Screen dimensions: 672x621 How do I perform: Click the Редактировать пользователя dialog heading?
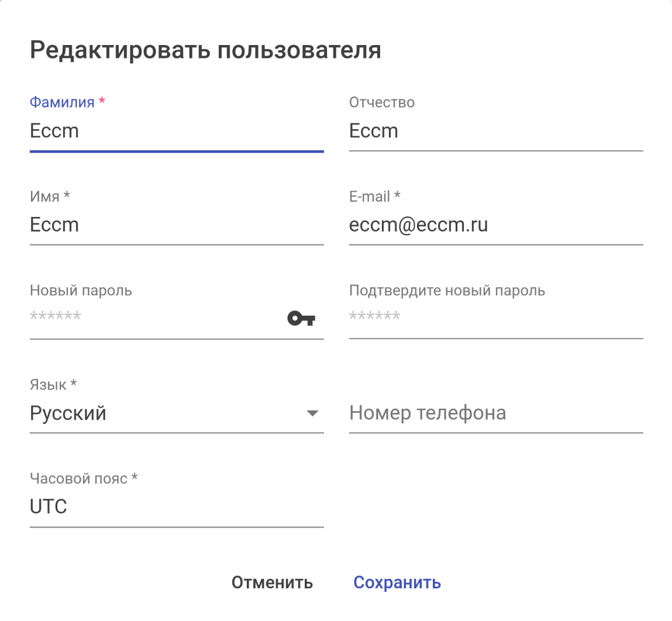205,50
